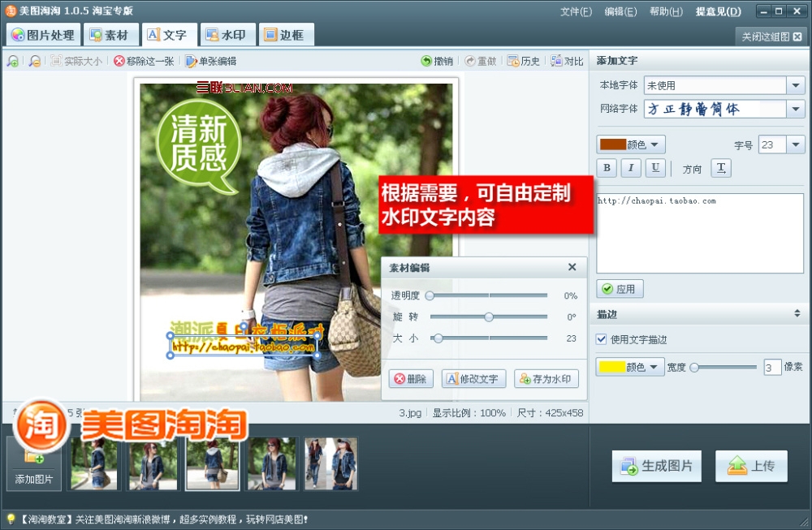
Task: Click the 大小 size slider handle
Action: coord(438,338)
